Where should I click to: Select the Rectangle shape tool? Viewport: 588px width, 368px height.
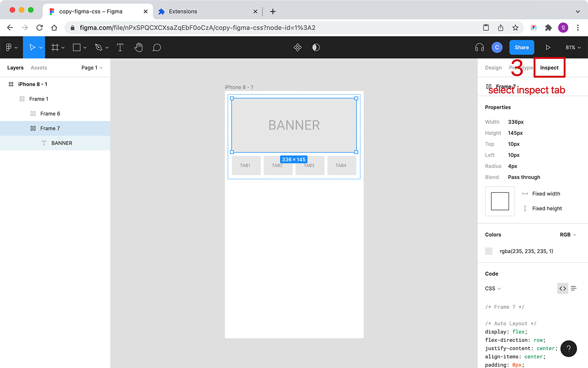76,47
